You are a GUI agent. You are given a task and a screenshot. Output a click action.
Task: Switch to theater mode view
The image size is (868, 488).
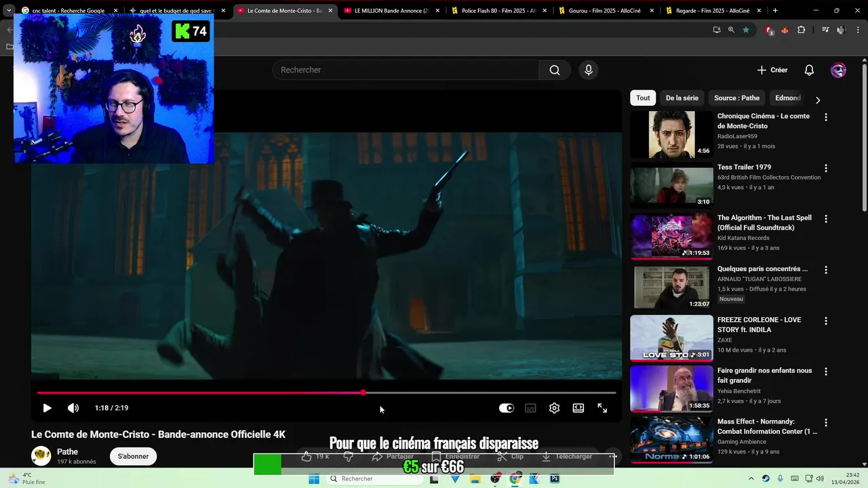coord(578,408)
